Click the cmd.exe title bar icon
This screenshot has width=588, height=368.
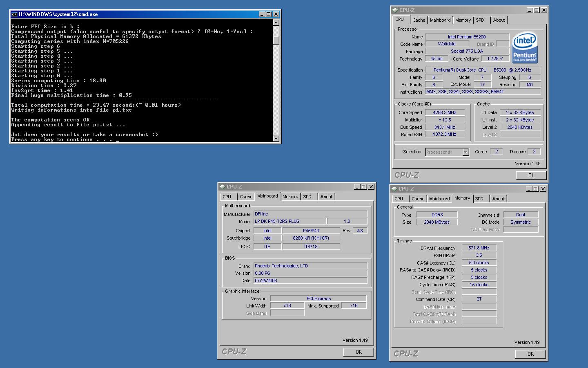[x=14, y=14]
